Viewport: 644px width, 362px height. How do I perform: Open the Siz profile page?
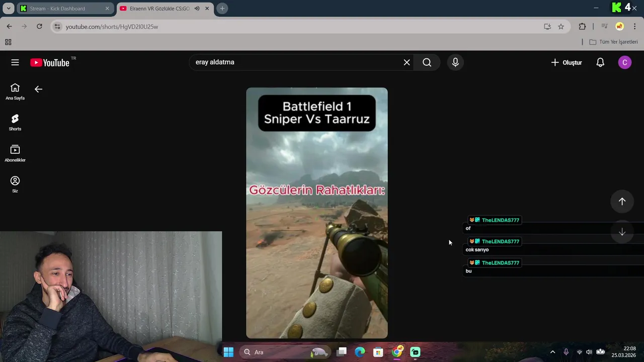coord(15,184)
